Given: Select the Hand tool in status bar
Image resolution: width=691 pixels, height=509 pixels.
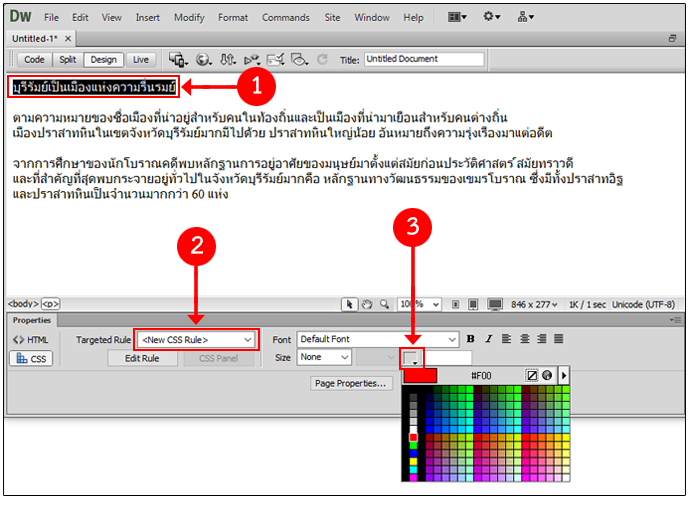Looking at the screenshot, I should [x=367, y=304].
